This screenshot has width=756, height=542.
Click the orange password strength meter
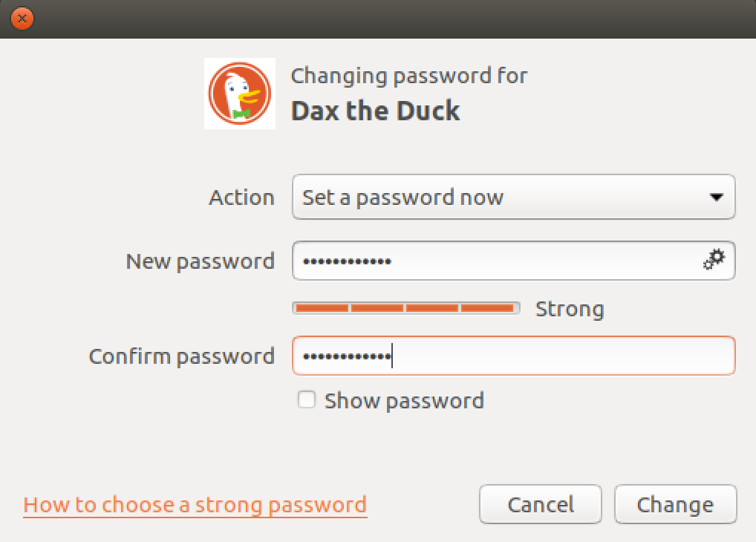tap(406, 307)
